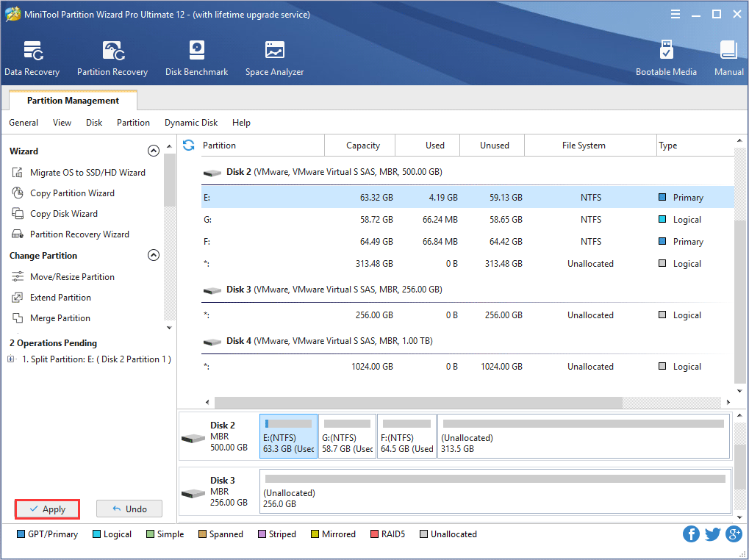The height and width of the screenshot is (560, 749).
Task: Select the 1024.00 GB unallocated row
Action: point(467,367)
